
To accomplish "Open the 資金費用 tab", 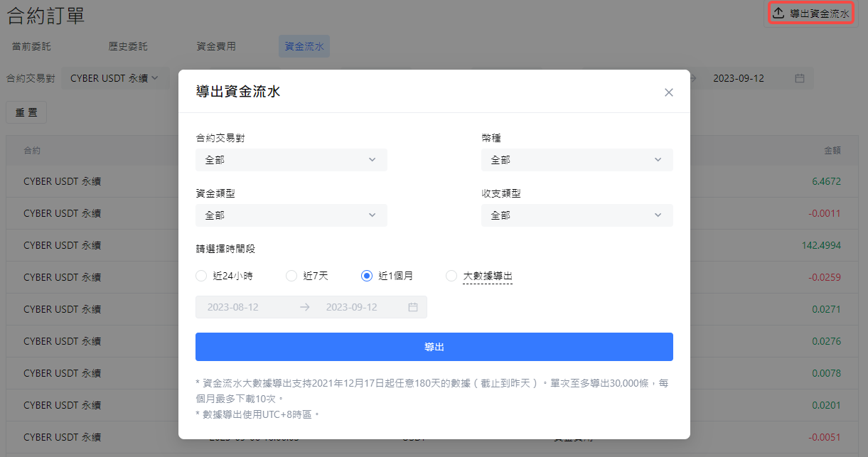I will tap(216, 46).
